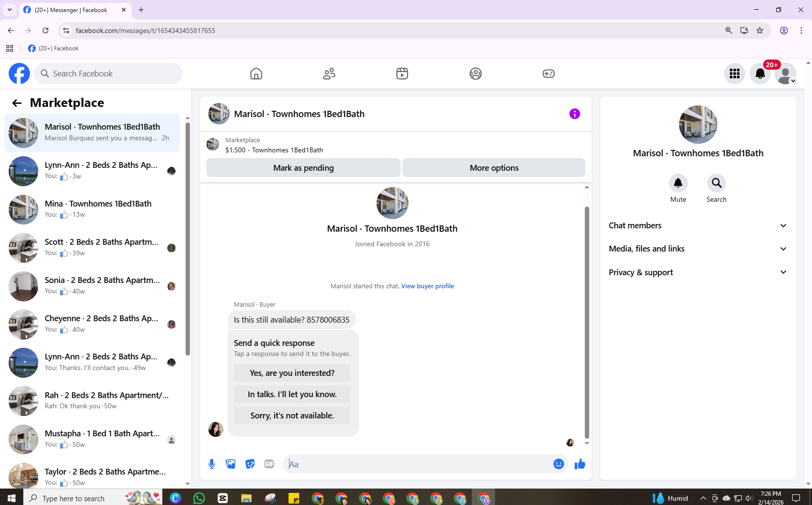Open File Explorer from the taskbar
The width and height of the screenshot is (812, 505).
pos(246,498)
